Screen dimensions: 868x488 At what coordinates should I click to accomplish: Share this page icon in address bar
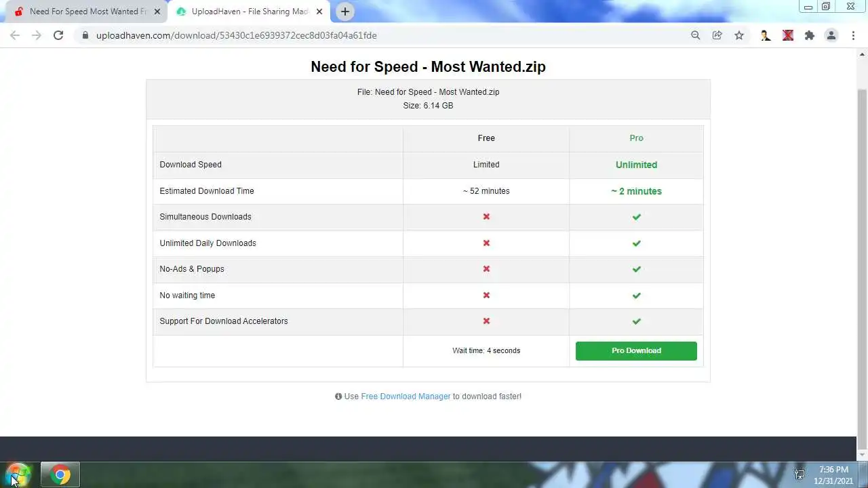717,35
